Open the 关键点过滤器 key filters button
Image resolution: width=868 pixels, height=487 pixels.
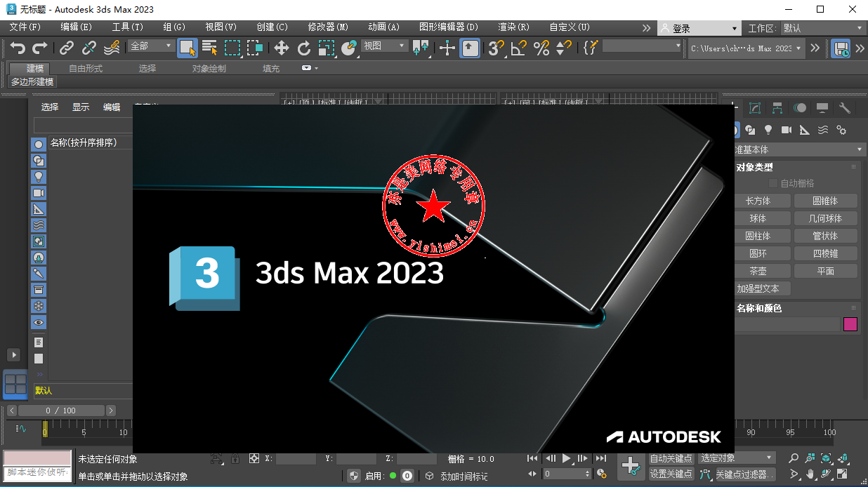click(x=744, y=474)
